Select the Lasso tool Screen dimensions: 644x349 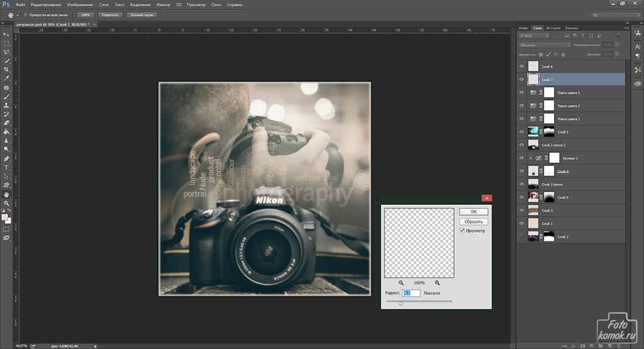[x=6, y=52]
